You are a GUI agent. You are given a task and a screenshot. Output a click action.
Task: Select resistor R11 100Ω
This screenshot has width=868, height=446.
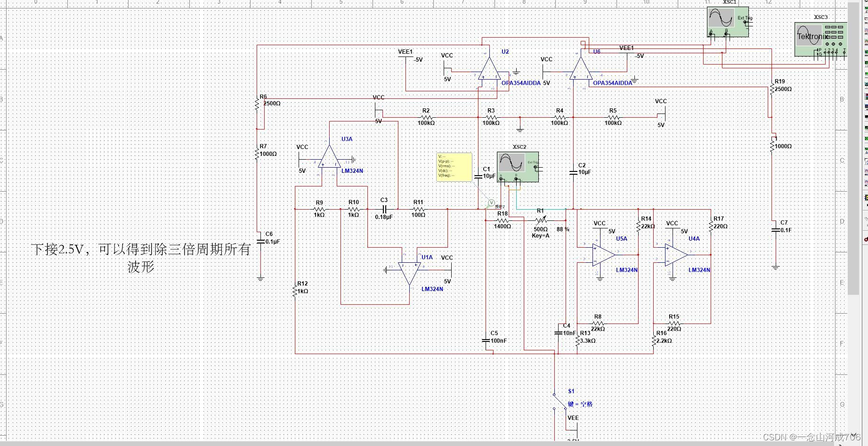pyautogui.click(x=418, y=209)
